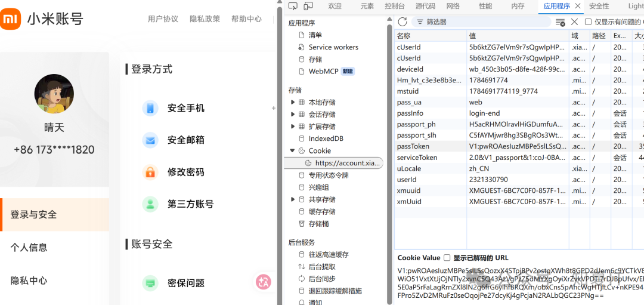Open the 安全邮箱 envelope icon
This screenshot has height=305, width=644.
(150, 140)
